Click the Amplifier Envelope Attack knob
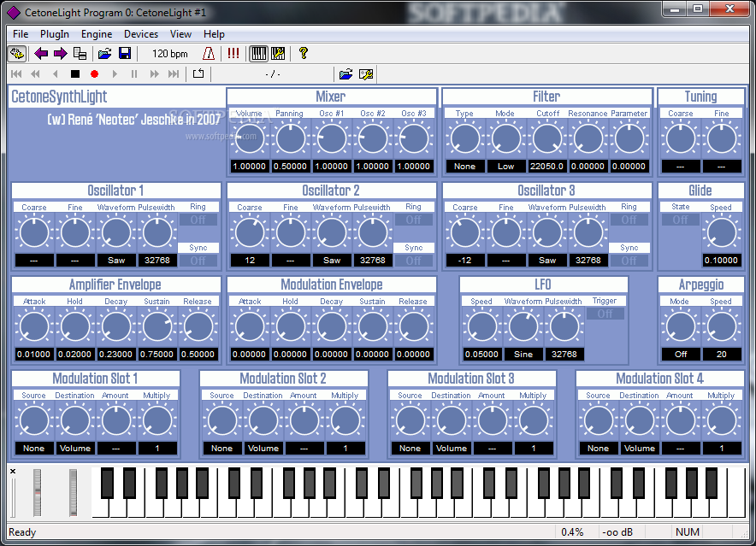756x546 pixels. pos(33,326)
